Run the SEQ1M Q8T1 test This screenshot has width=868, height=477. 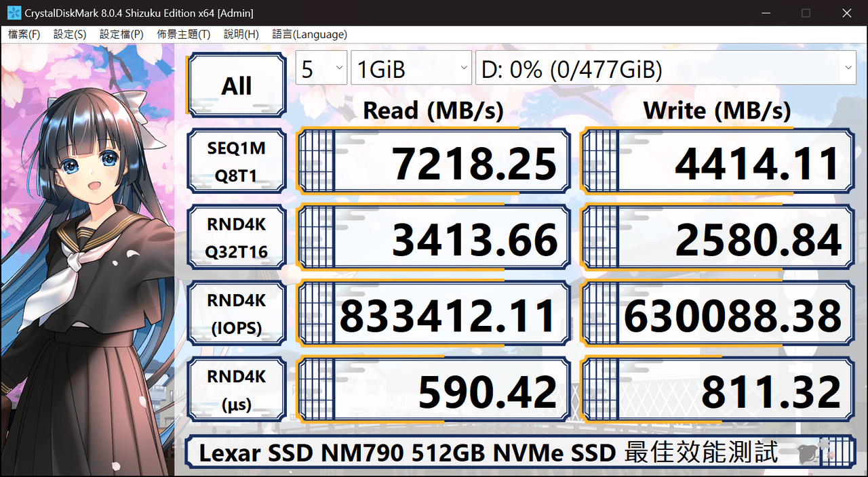click(237, 162)
